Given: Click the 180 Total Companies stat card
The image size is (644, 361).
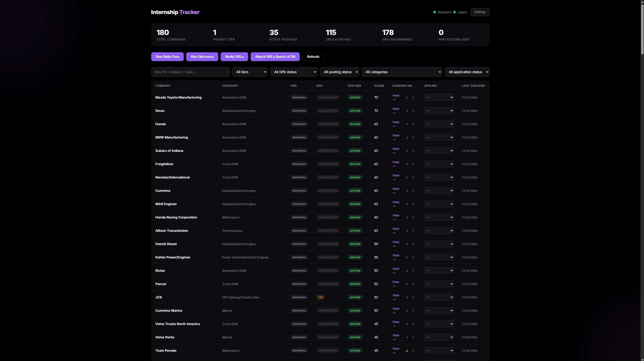Looking at the screenshot, I should 179,35.
